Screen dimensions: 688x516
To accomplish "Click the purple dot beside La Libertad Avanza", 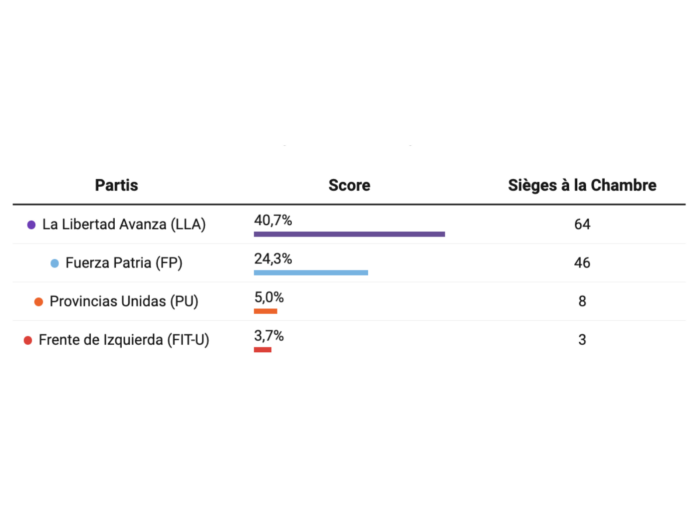I will (32, 225).
